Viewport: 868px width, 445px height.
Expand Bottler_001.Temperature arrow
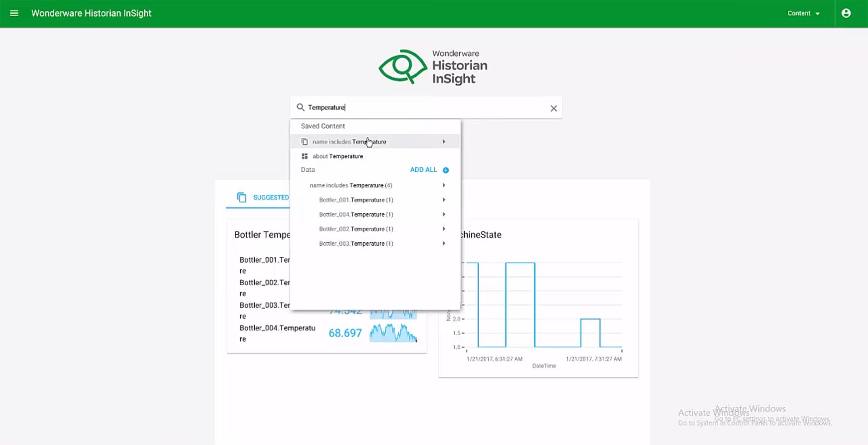point(444,200)
